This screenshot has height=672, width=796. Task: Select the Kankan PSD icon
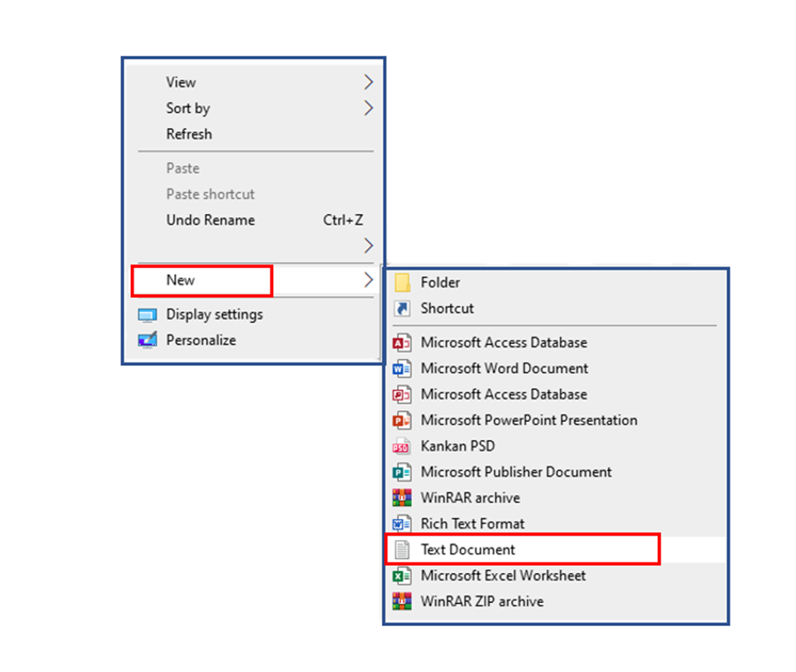[402, 446]
